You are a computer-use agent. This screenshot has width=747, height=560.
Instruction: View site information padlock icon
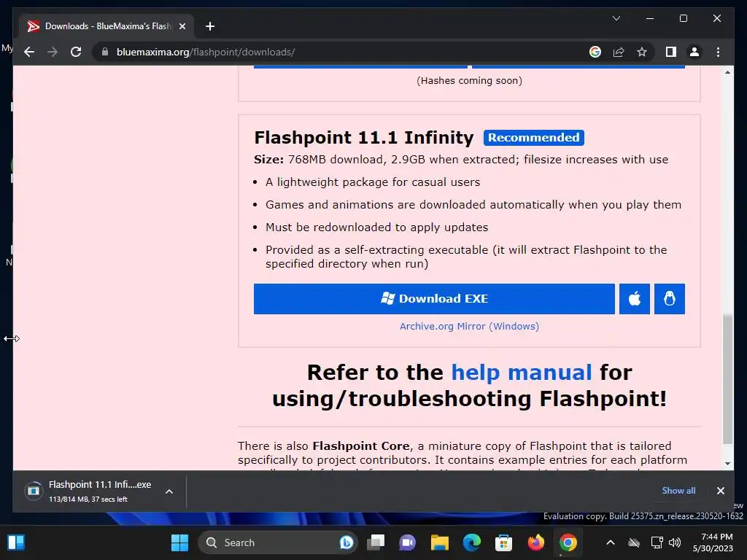pyautogui.click(x=105, y=52)
